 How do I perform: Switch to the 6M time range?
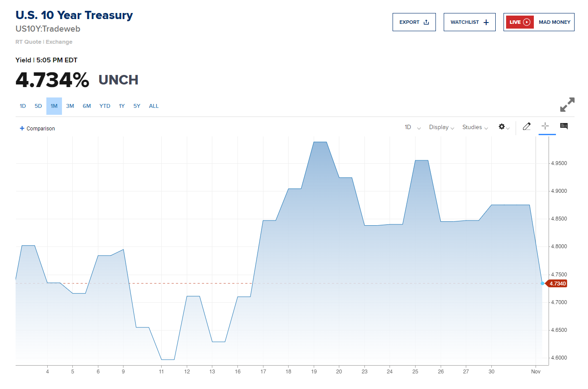coord(87,106)
